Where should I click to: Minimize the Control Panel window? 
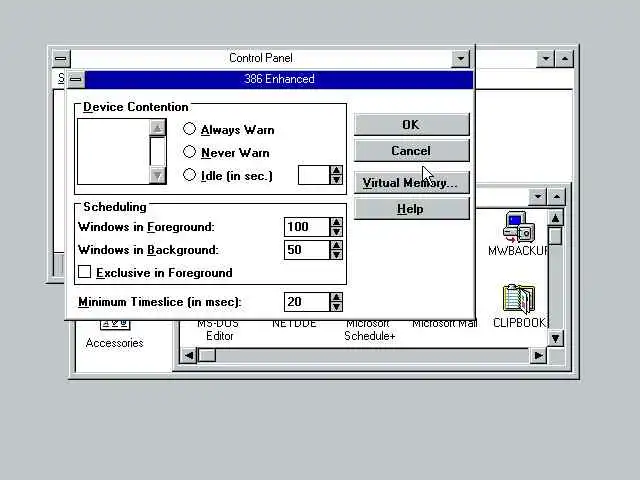tap(460, 59)
